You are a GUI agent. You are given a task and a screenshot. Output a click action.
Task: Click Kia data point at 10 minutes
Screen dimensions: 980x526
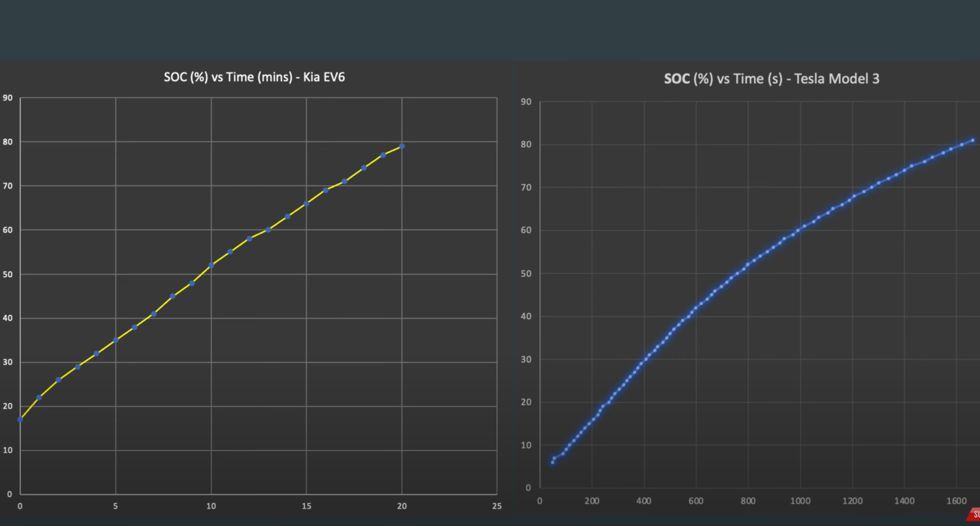(211, 266)
